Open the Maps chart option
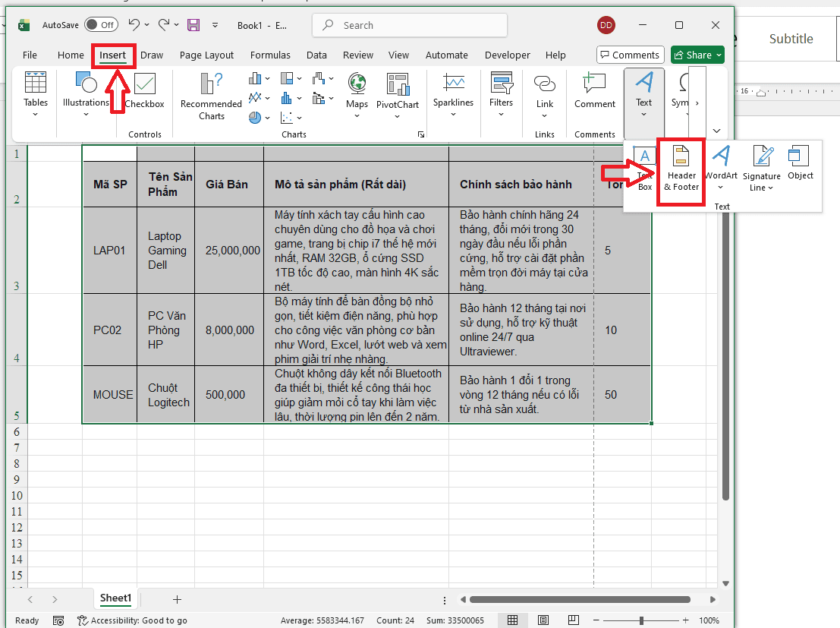 point(357,95)
